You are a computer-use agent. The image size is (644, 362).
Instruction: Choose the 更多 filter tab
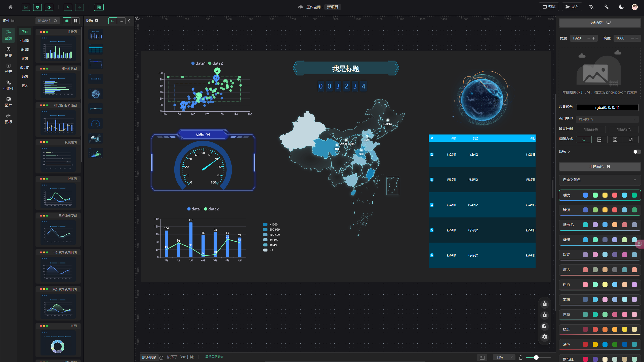click(25, 86)
